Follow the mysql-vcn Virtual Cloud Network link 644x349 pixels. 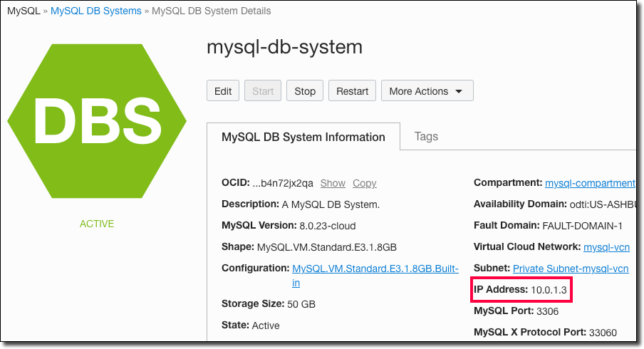pyautogui.click(x=606, y=247)
